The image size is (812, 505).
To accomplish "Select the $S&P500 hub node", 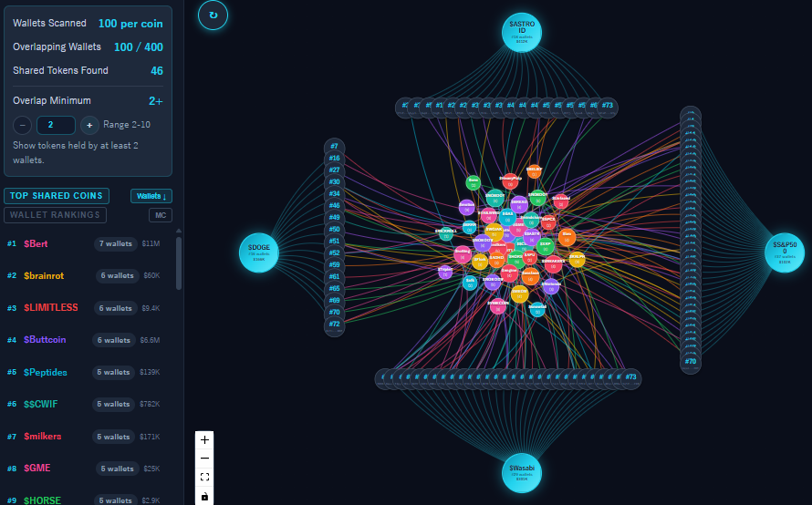I will pos(785,252).
